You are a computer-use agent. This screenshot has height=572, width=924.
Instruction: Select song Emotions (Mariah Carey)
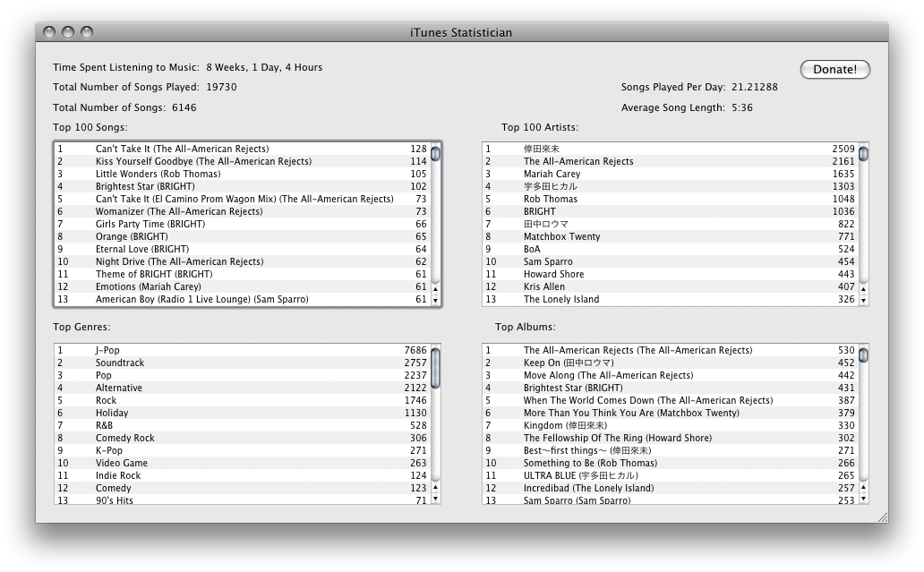[x=243, y=286]
